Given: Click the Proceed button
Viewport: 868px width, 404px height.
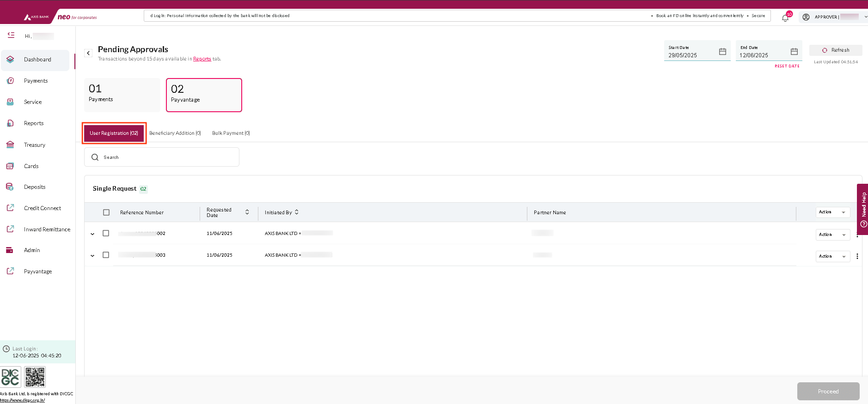Looking at the screenshot, I should (828, 392).
